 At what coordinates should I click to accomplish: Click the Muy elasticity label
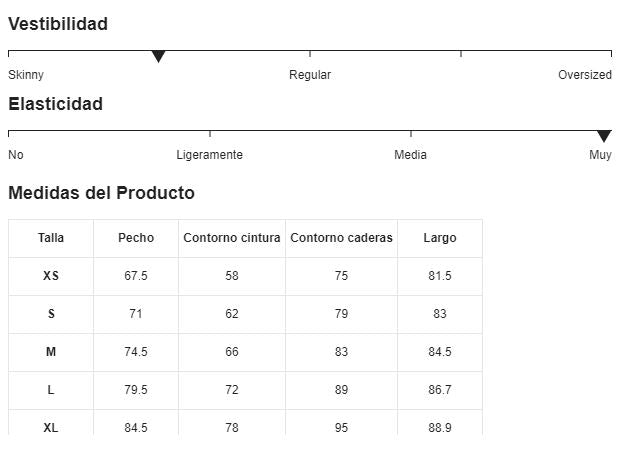(600, 155)
